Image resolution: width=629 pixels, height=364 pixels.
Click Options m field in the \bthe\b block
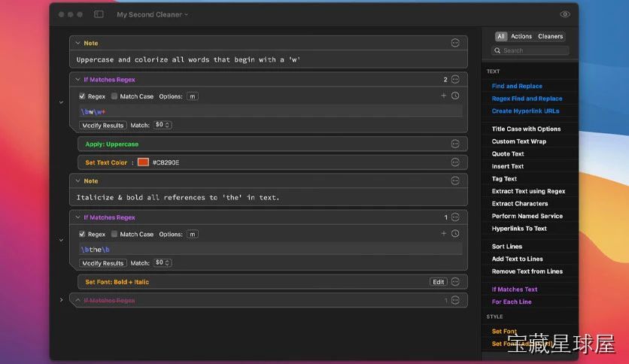[x=193, y=234]
